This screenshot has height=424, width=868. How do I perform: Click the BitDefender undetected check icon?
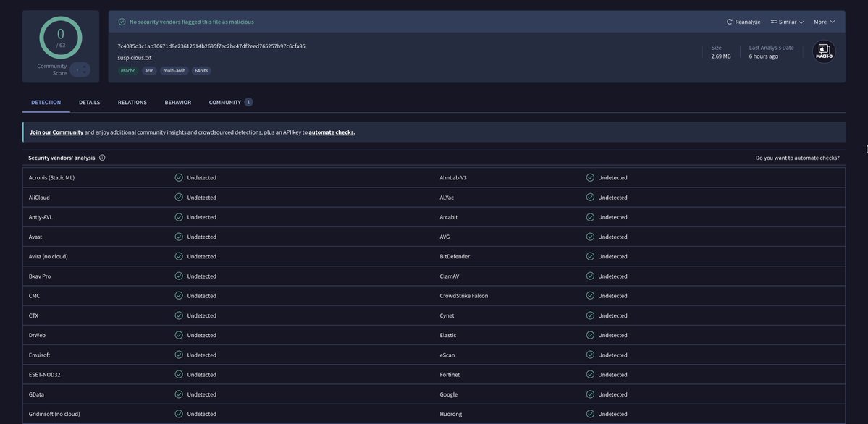pyautogui.click(x=590, y=256)
